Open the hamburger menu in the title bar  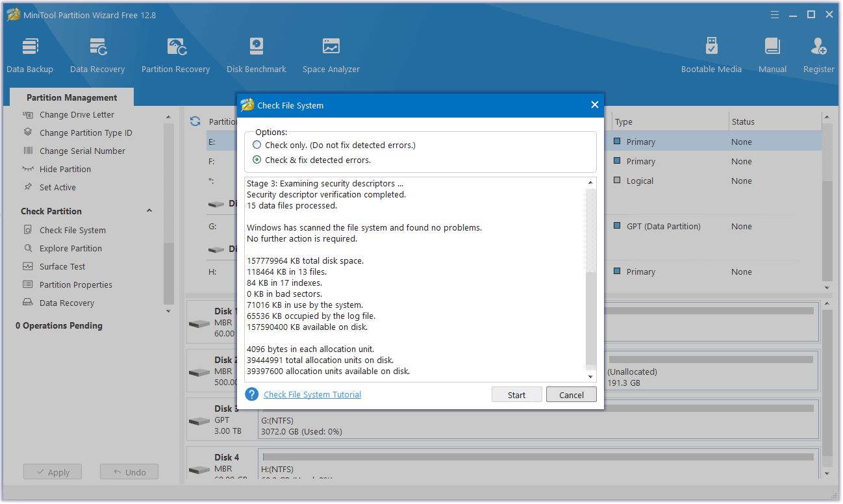click(774, 14)
